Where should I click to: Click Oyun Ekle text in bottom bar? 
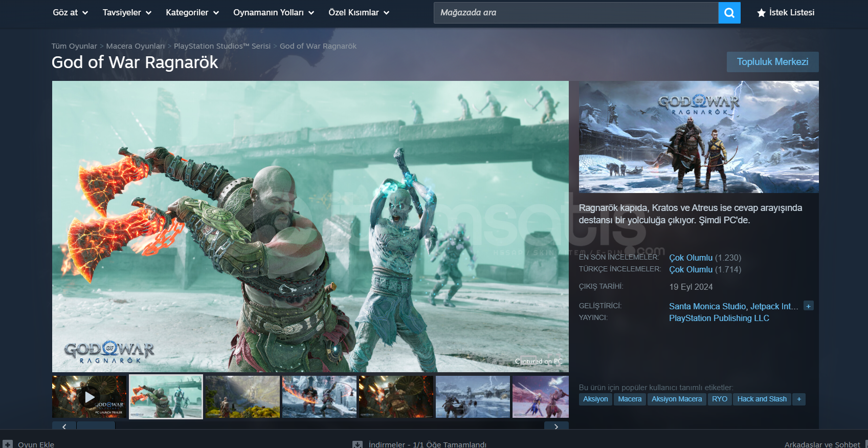click(36, 444)
